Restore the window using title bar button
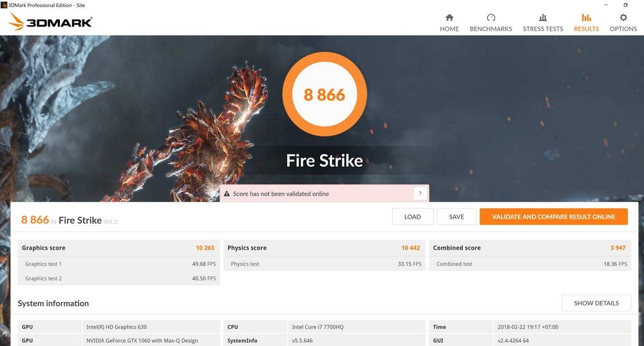Viewport: 644px width, 346px height. click(x=625, y=5)
